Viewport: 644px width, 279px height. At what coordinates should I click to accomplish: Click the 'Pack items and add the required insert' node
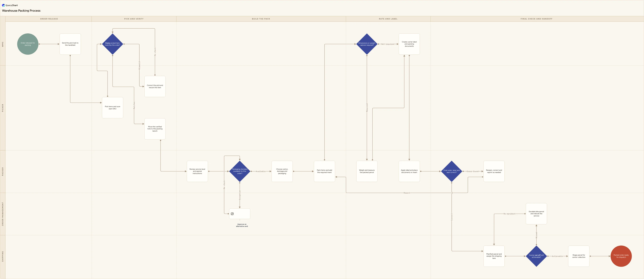tap(324, 171)
